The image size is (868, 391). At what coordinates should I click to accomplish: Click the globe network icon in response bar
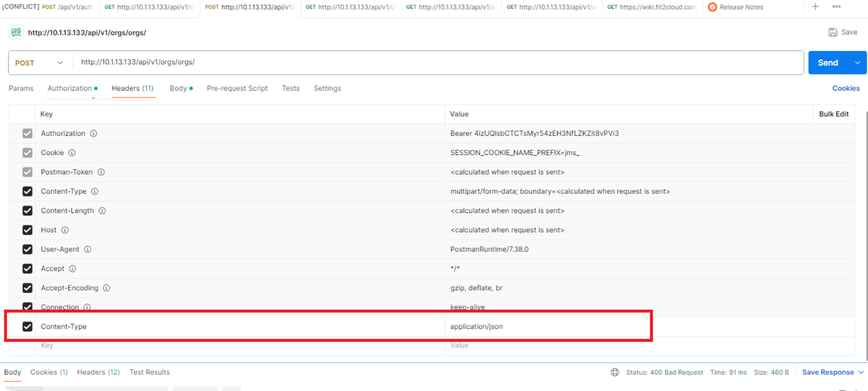pos(615,373)
